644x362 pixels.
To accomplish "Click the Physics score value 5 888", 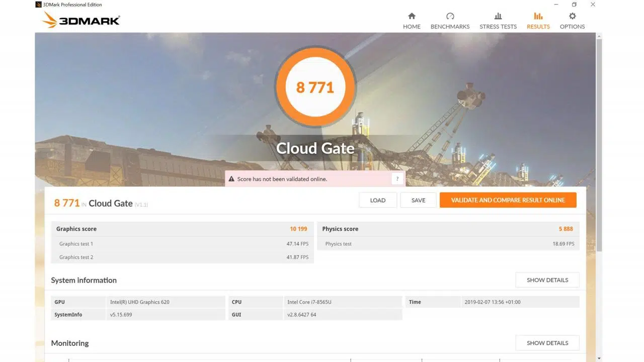I will 566,229.
